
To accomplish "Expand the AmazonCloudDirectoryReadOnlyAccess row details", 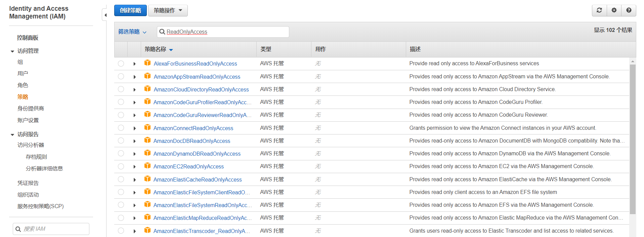I will click(x=134, y=90).
